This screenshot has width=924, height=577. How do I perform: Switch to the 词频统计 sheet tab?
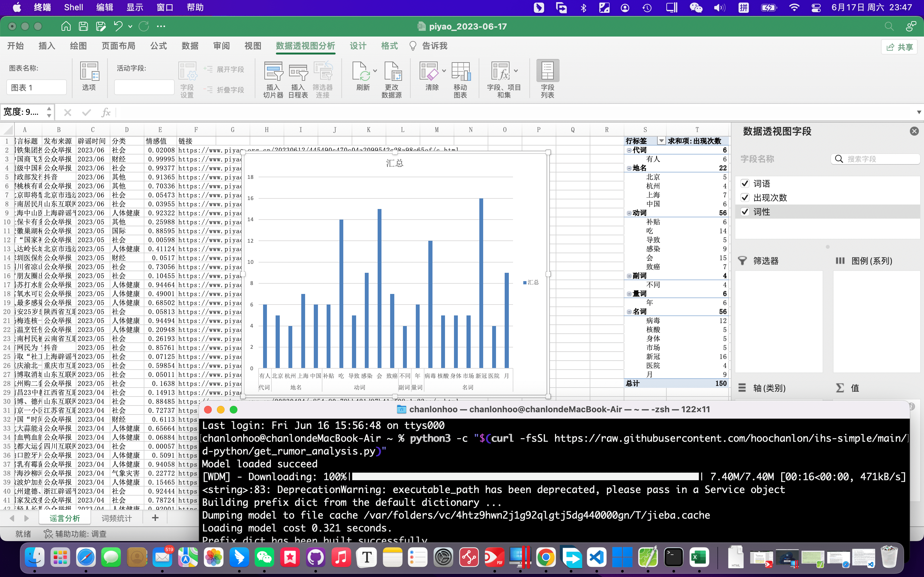[116, 518]
